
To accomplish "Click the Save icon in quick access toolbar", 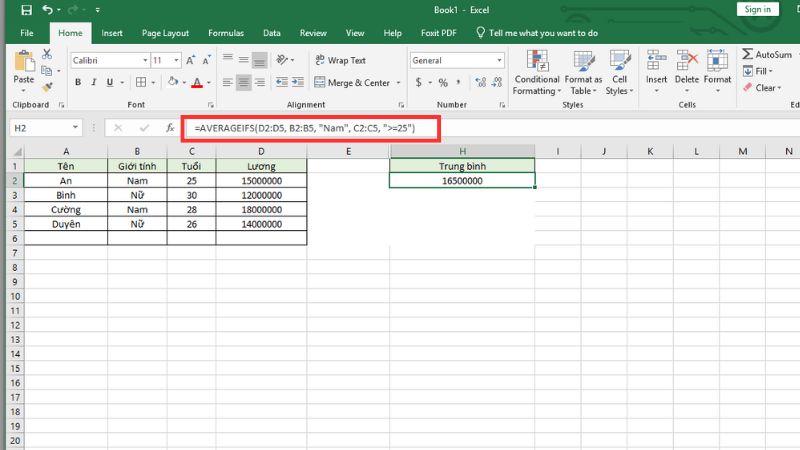I will point(21,9).
